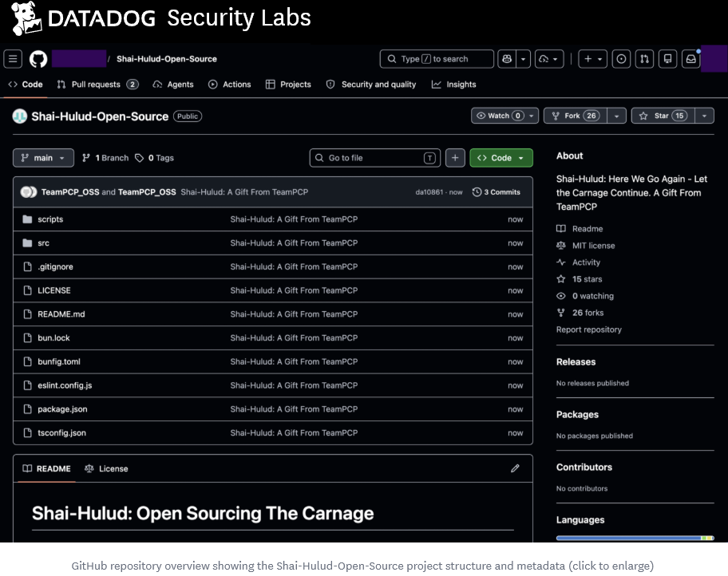Select the README tab in file viewer
Viewport: 728px width, 576px height.
coord(46,468)
